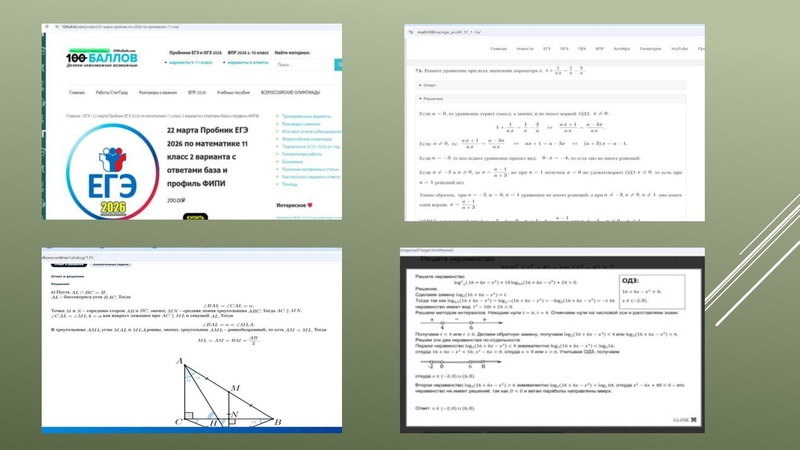Click the 'Ответ и решение' heading
The height and width of the screenshot is (450, 800).
coord(67,276)
